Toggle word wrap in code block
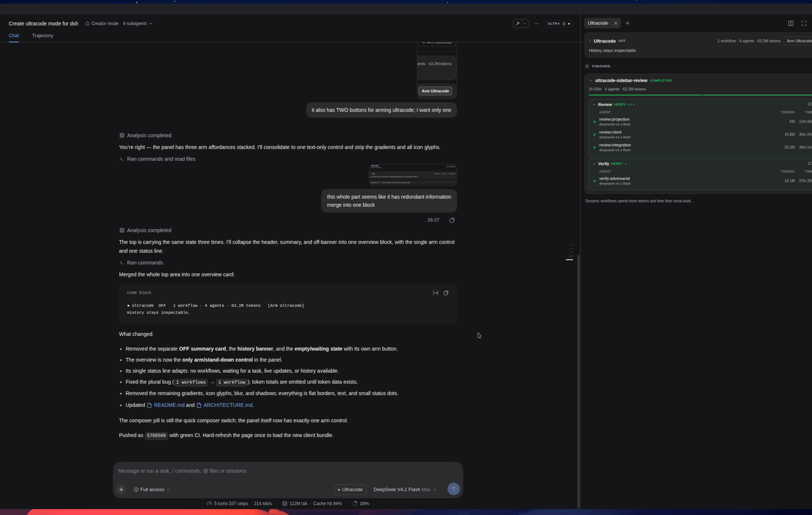Screen dimensions: 812x515 [435, 293]
